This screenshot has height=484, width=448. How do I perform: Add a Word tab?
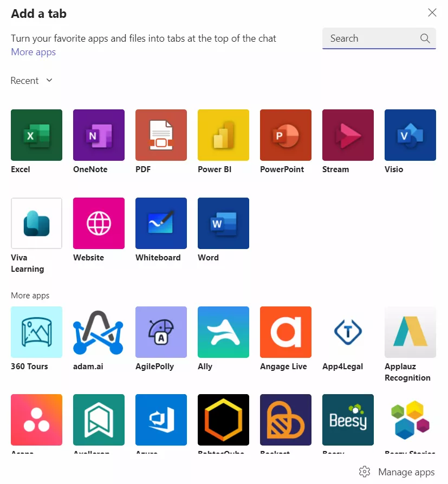pos(223,223)
